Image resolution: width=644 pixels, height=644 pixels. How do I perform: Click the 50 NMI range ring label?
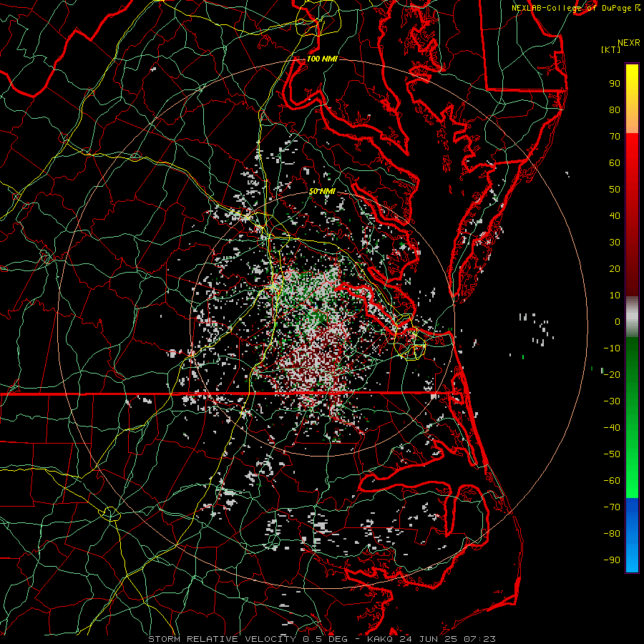click(x=322, y=192)
